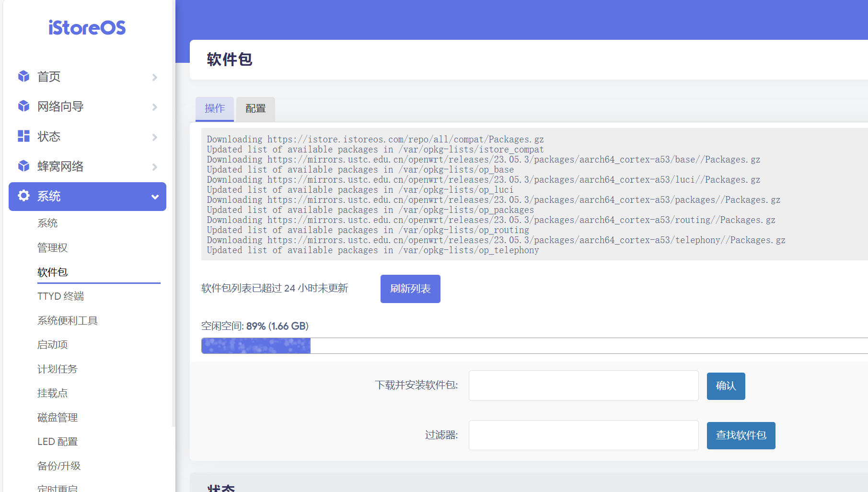Click the cube icon beside 网络向导

click(x=23, y=106)
